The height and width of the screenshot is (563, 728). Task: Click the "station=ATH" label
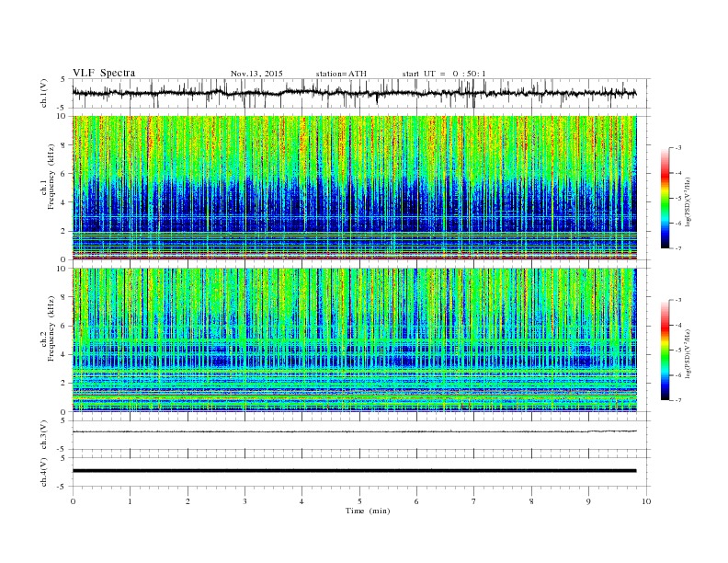pos(341,74)
